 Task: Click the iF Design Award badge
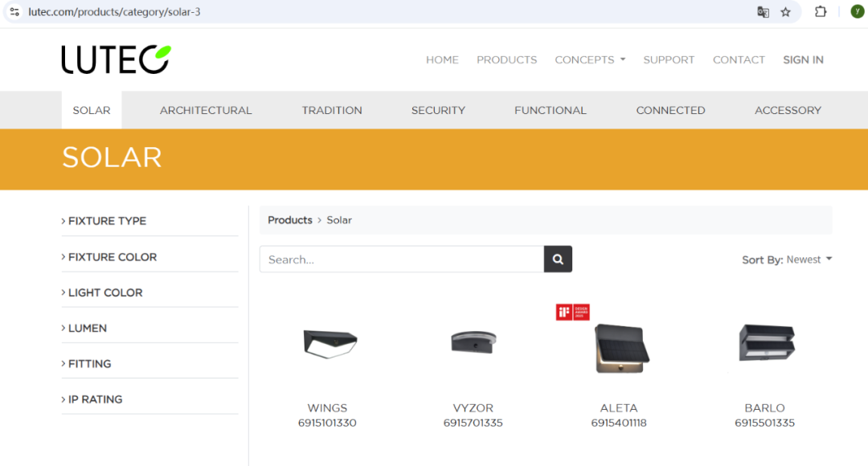coord(572,313)
